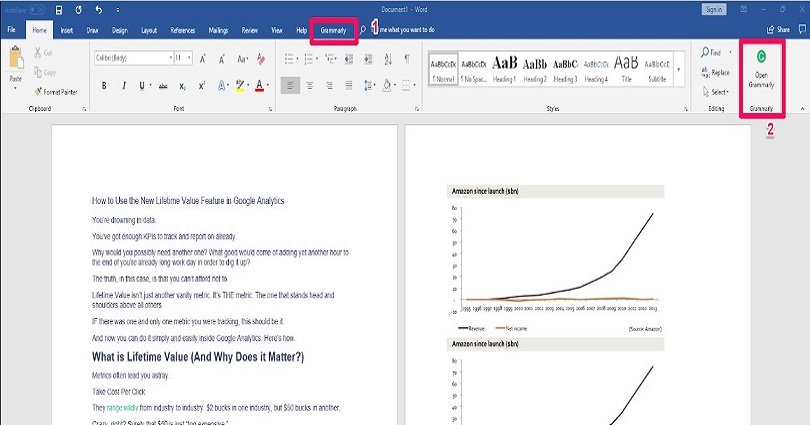The height and width of the screenshot is (425, 810).
Task: Click the Sign in button
Action: tap(714, 9)
